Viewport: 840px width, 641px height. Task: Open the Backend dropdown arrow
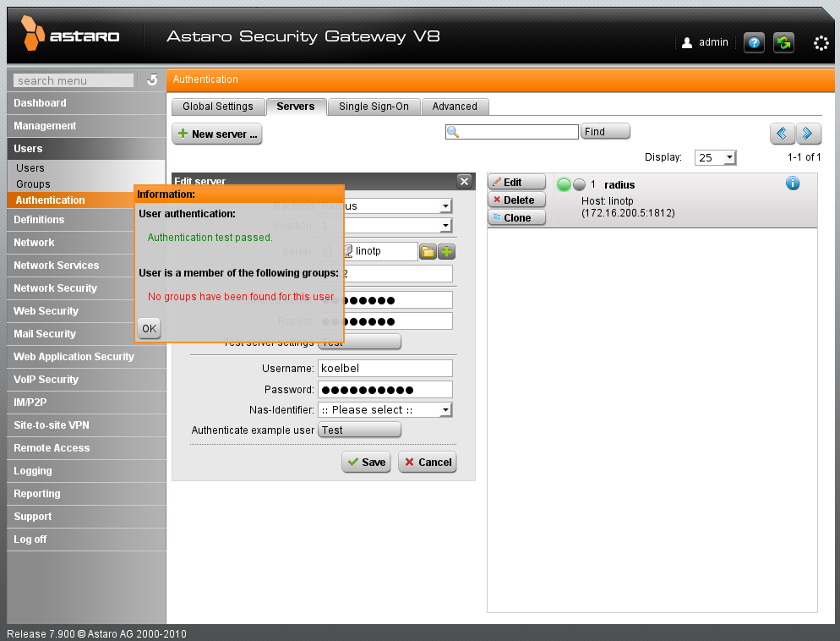[x=445, y=206]
